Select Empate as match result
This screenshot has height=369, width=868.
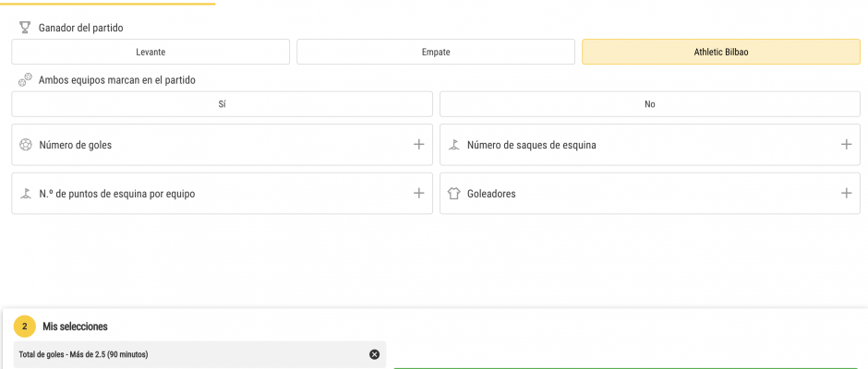[x=436, y=52]
